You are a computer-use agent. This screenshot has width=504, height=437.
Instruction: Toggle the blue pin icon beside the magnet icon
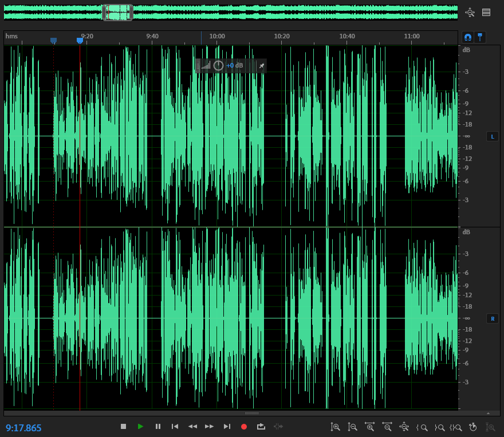(480, 37)
